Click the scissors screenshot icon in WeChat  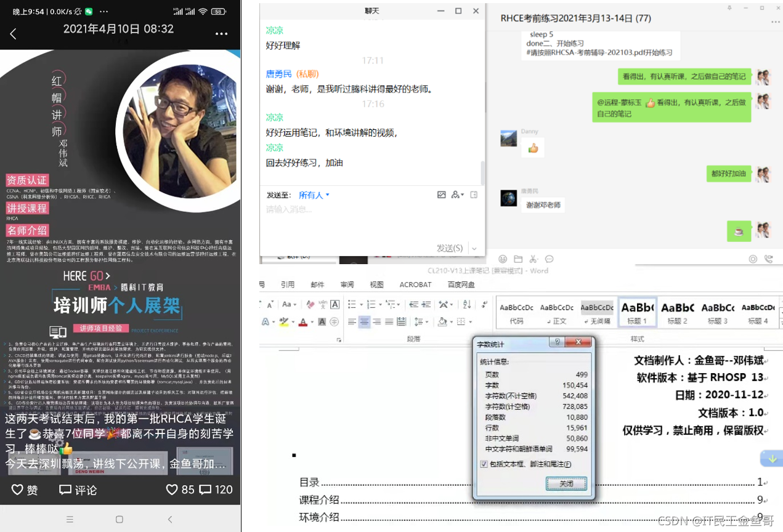pos(533,259)
